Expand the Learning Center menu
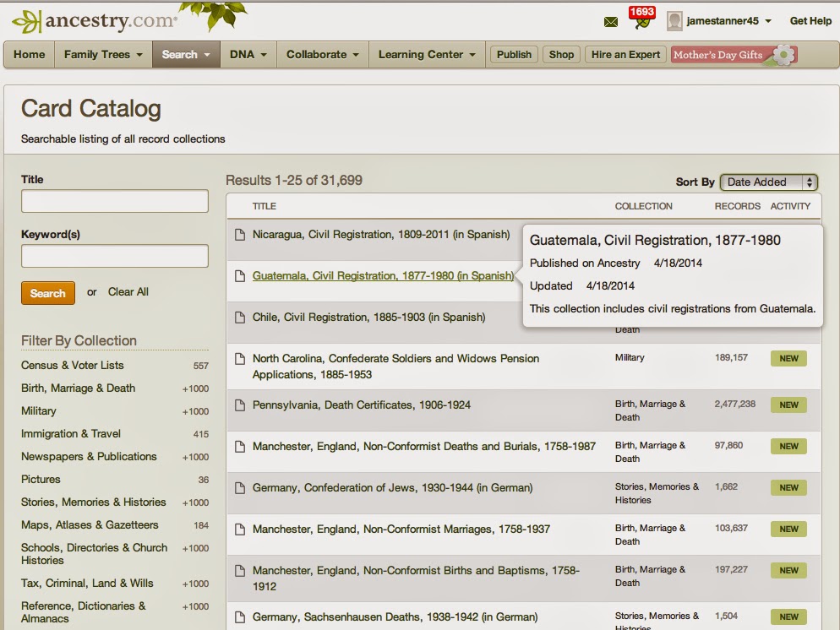This screenshot has width=840, height=630. tap(427, 55)
